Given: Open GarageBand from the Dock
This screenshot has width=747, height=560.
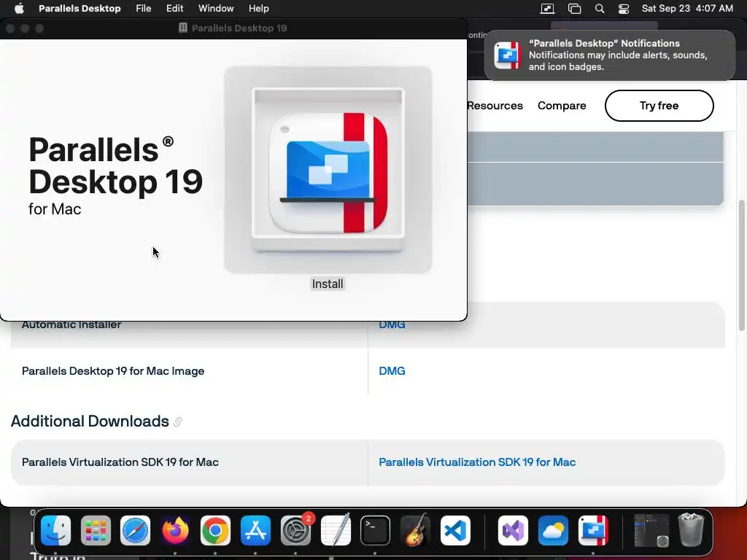Looking at the screenshot, I should coord(415,530).
